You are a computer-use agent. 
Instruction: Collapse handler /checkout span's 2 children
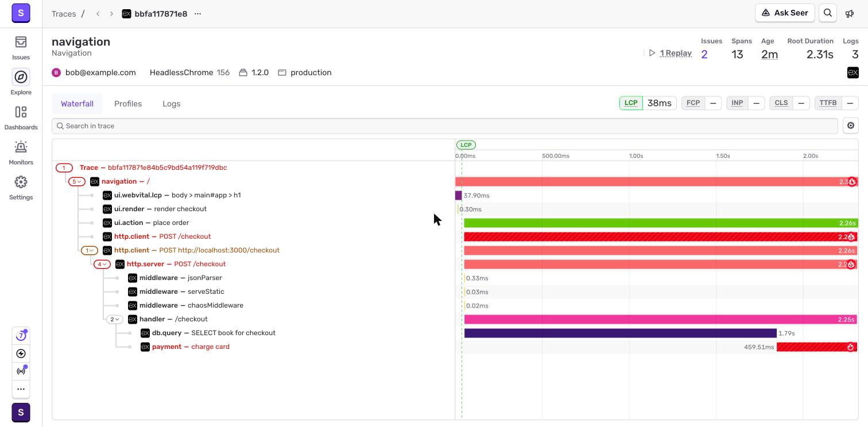pos(114,319)
